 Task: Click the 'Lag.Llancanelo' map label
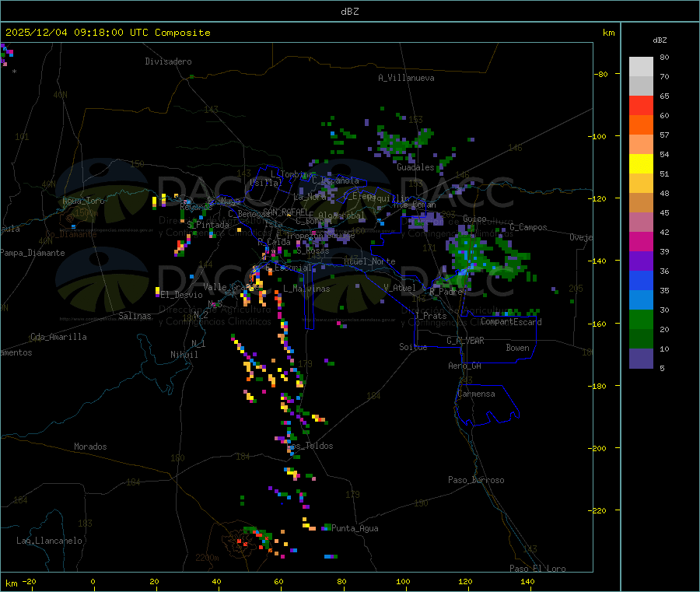pos(50,541)
